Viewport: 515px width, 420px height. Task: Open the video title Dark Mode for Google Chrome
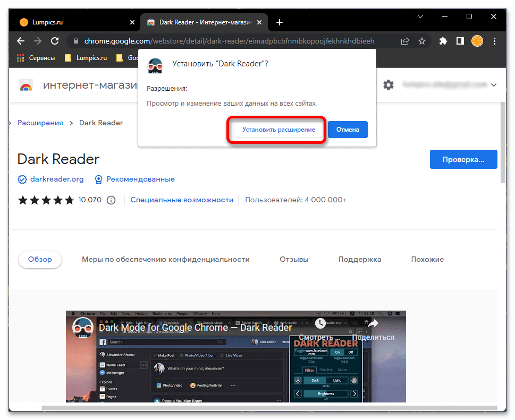tap(195, 328)
